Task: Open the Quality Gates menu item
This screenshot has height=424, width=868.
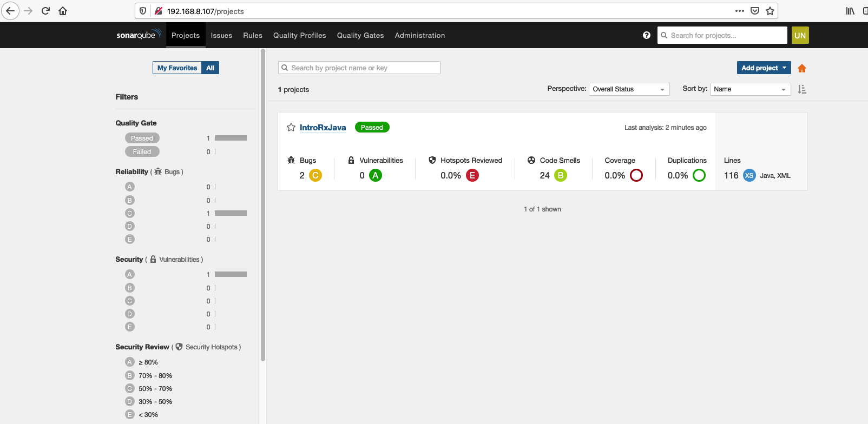Action: click(360, 35)
